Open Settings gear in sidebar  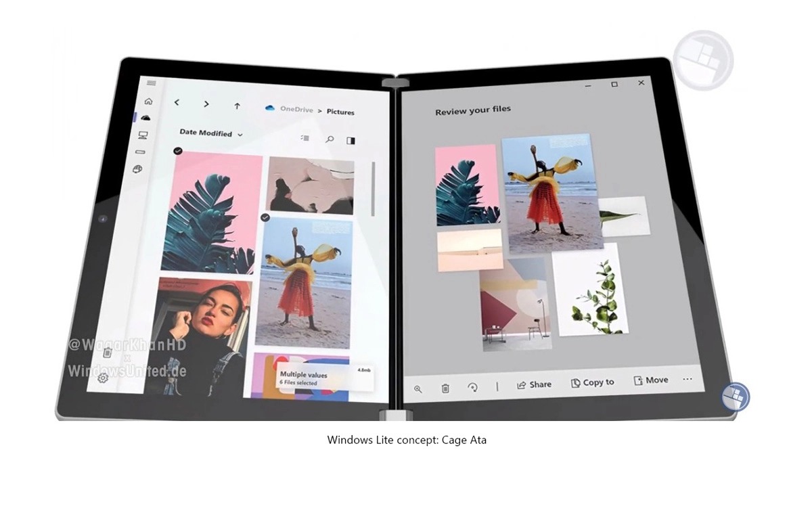click(x=103, y=378)
